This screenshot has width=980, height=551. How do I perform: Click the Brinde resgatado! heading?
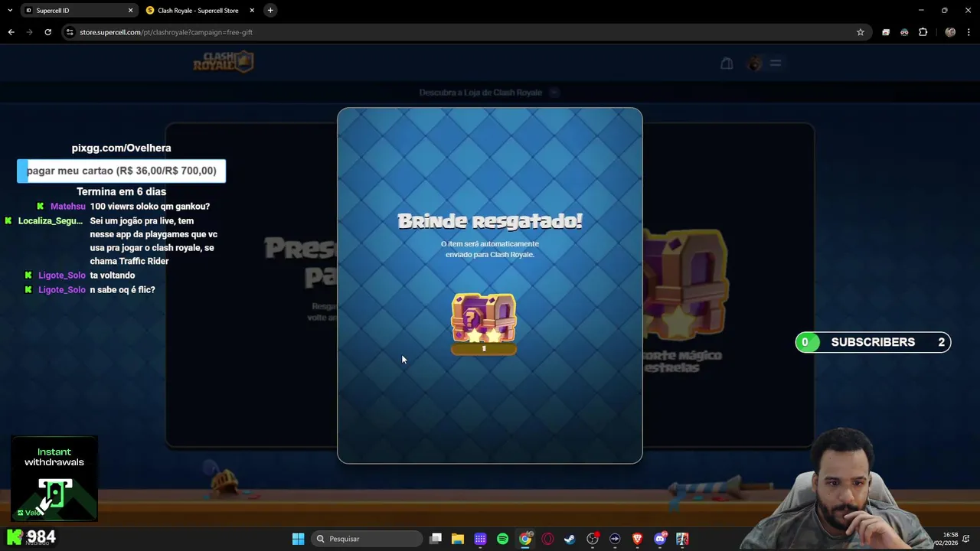[490, 221]
